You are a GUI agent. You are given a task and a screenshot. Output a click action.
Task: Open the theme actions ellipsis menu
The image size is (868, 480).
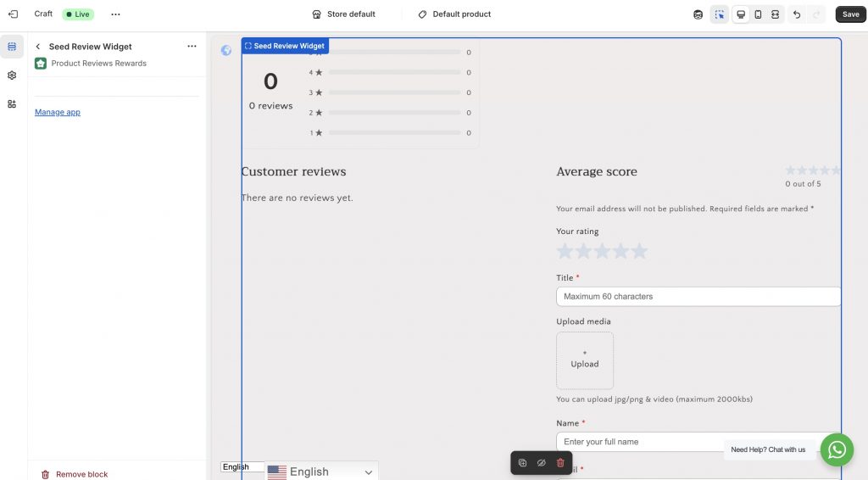115,14
